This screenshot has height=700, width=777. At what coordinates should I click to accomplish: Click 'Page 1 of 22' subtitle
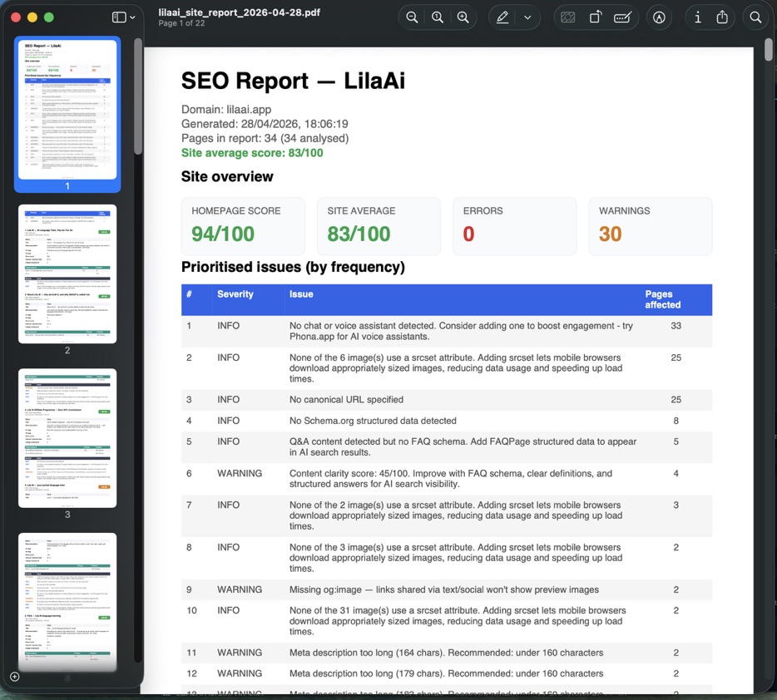point(181,23)
